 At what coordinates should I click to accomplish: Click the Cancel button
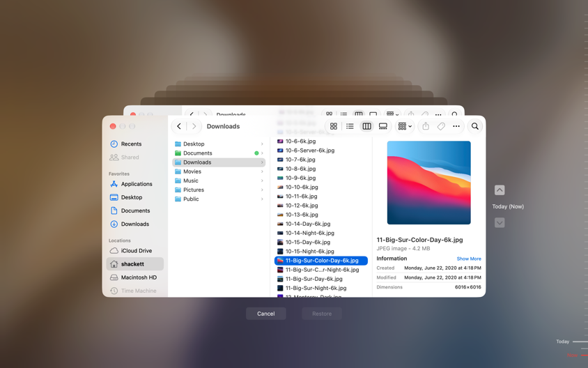click(x=266, y=314)
